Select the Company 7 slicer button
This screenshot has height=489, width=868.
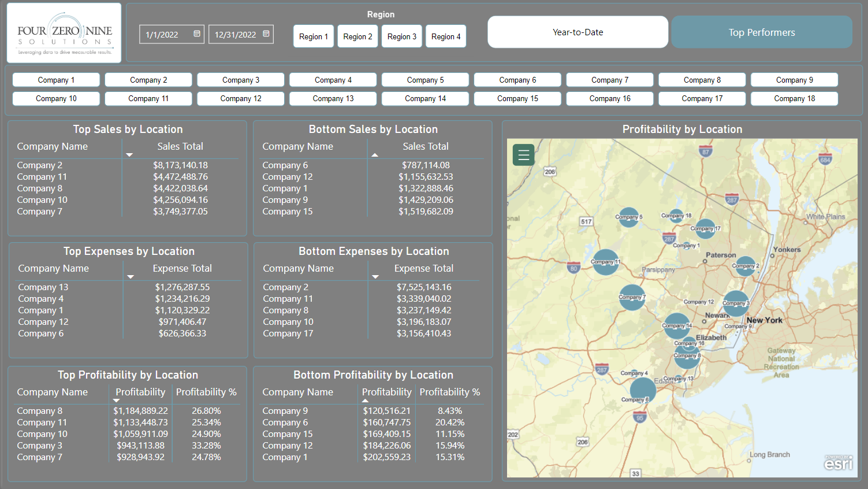coord(610,80)
